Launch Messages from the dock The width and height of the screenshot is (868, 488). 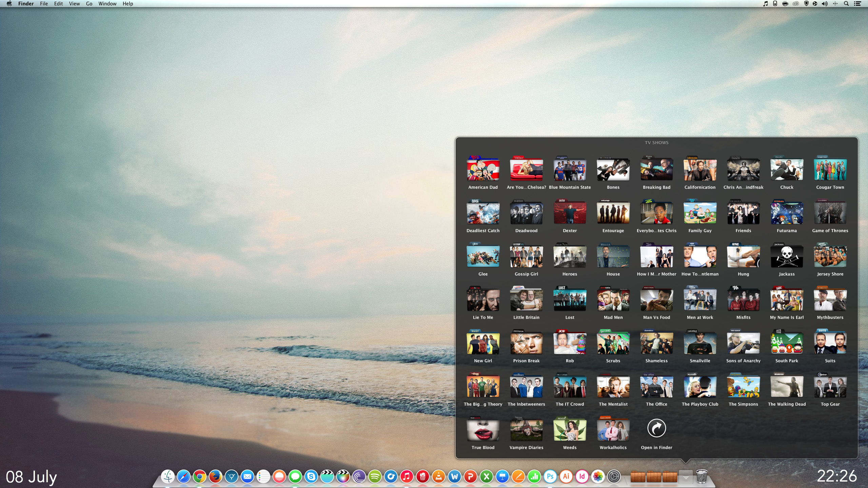coord(295,476)
